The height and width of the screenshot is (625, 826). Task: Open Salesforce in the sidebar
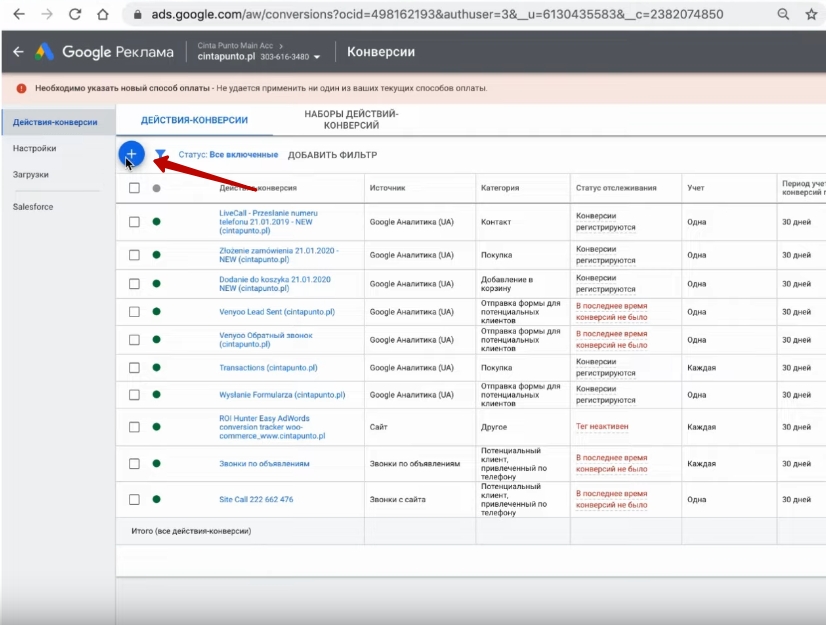pyautogui.click(x=33, y=207)
